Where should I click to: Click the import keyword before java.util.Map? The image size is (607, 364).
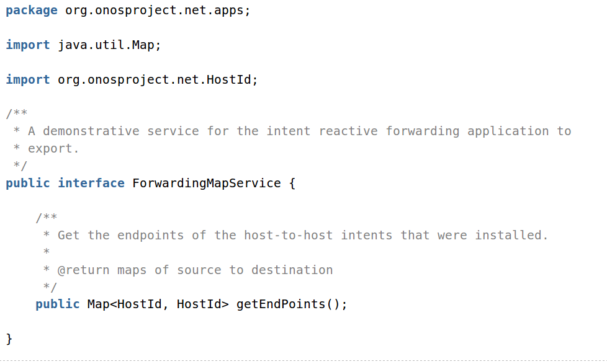click(x=28, y=45)
